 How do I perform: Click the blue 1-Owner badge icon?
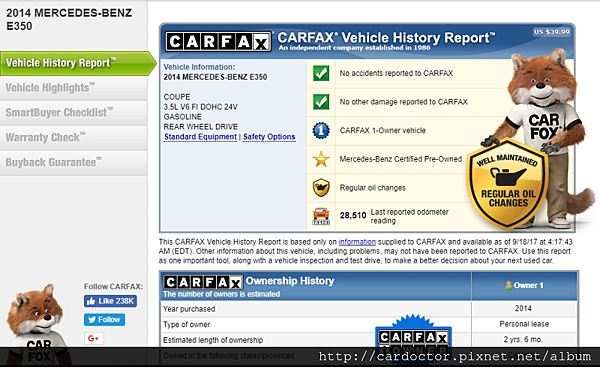(321, 130)
